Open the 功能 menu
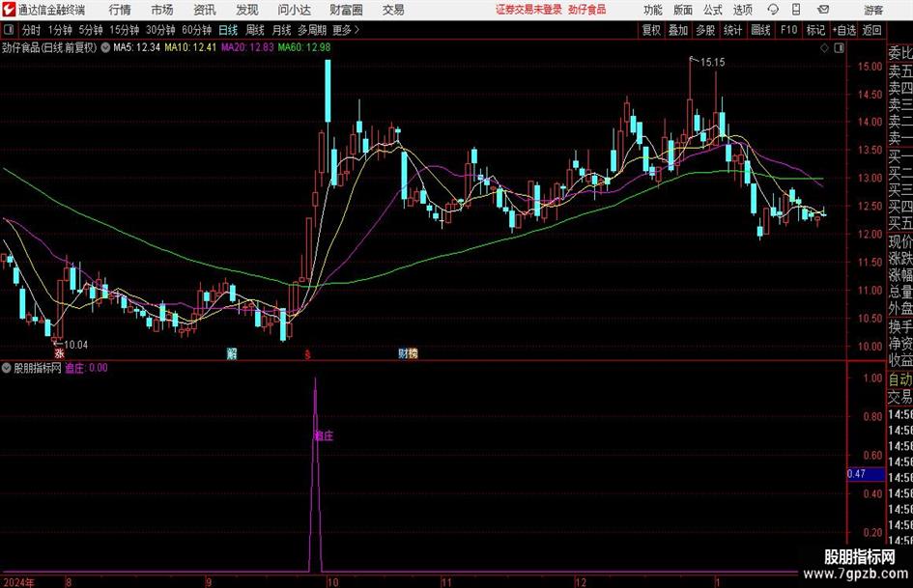Screen dimensions: 913x588 click(x=653, y=10)
